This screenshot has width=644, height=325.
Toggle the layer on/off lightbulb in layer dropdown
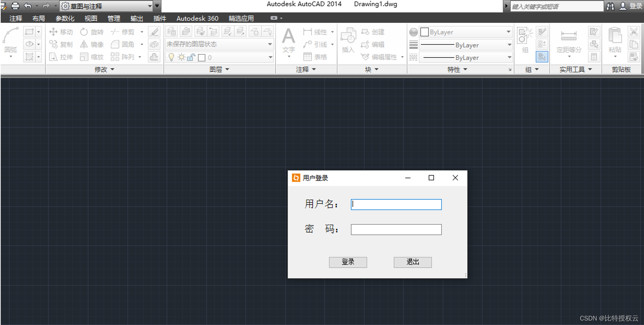(x=171, y=57)
